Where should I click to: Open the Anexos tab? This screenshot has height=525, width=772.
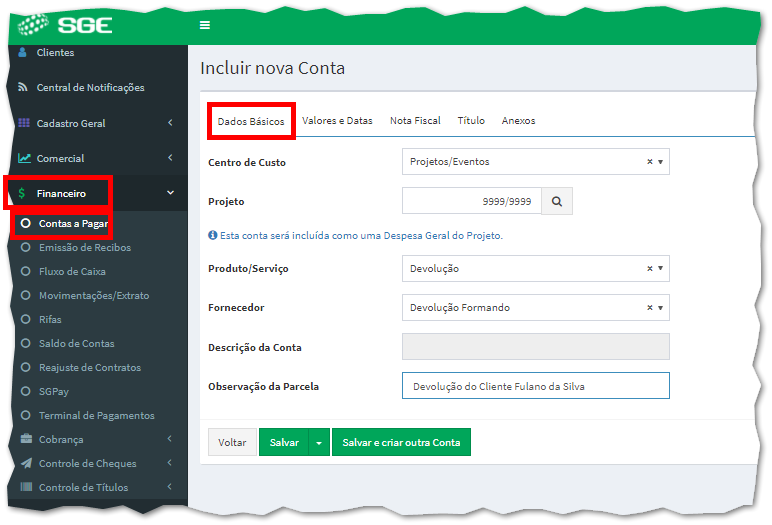pyautogui.click(x=518, y=121)
